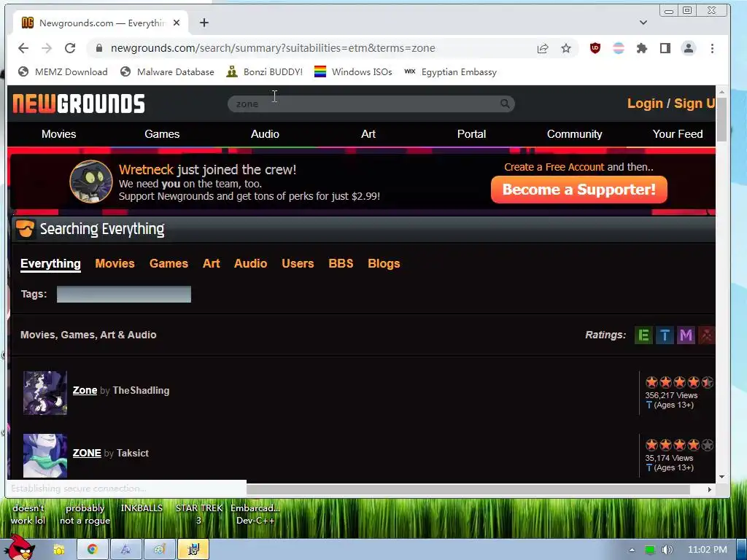747x560 pixels.
Task: Open the Games navigation menu
Action: coord(162,134)
